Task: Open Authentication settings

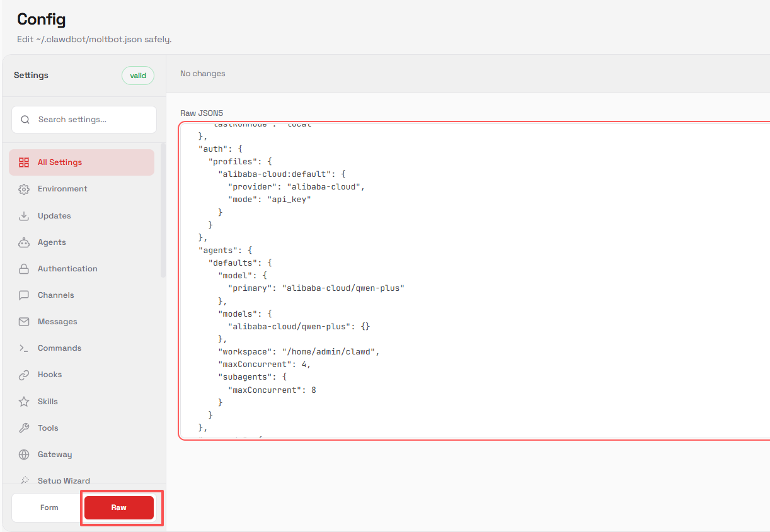Action: (x=81, y=269)
